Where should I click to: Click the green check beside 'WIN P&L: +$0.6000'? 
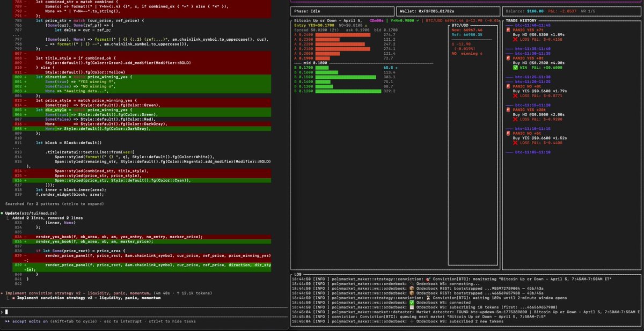tap(515, 68)
